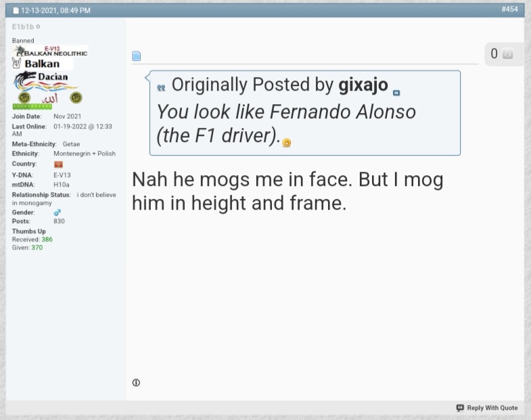Click the Meta-Ethnicity value Getae
Viewport: 531px width, 420px height.
tap(71, 144)
